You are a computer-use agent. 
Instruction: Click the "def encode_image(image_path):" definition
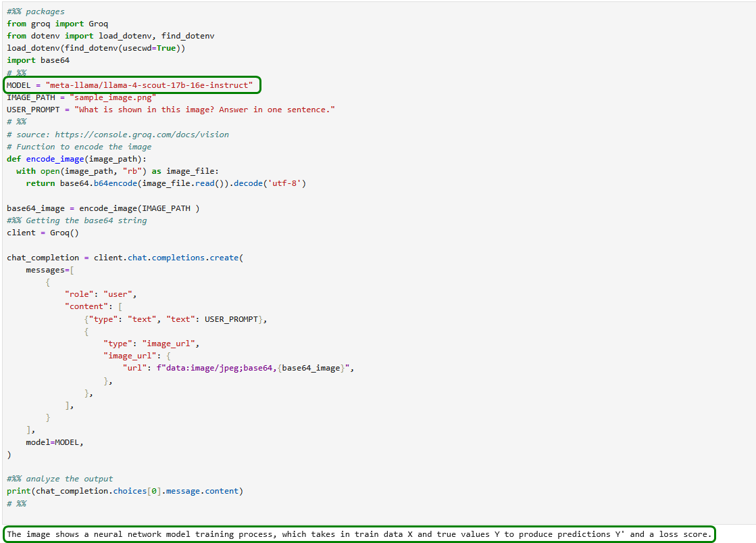76,159
